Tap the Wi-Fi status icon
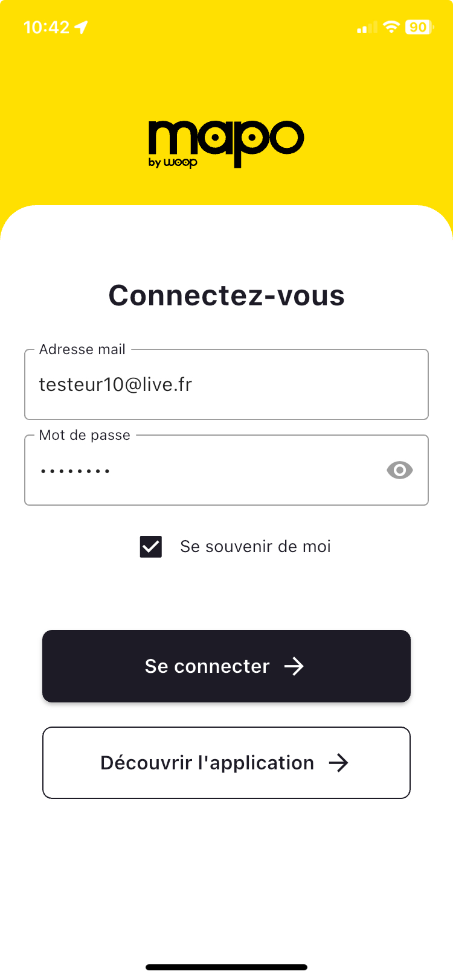The height and width of the screenshot is (980, 453). pyautogui.click(x=391, y=27)
